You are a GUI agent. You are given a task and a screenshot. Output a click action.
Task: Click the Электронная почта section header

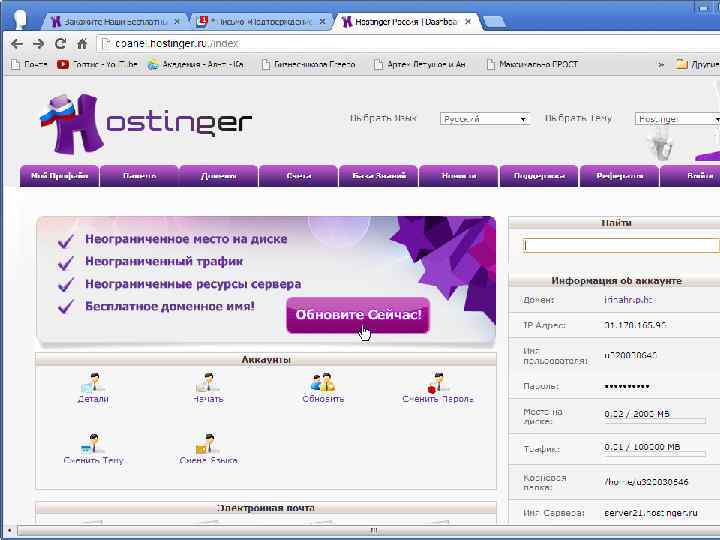tap(266, 508)
